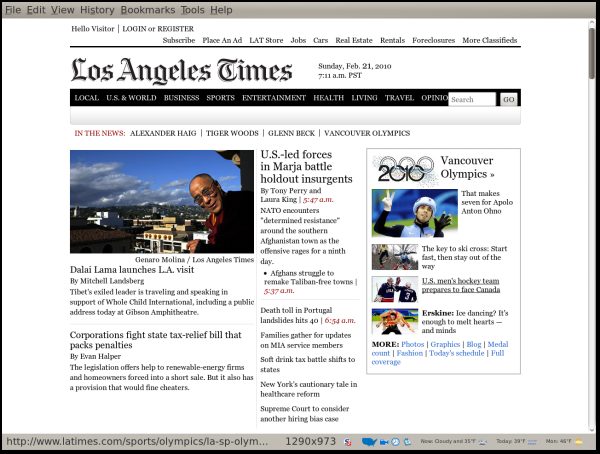Click the ski cross thumbnail
The image size is (600, 454).
[x=395, y=257]
